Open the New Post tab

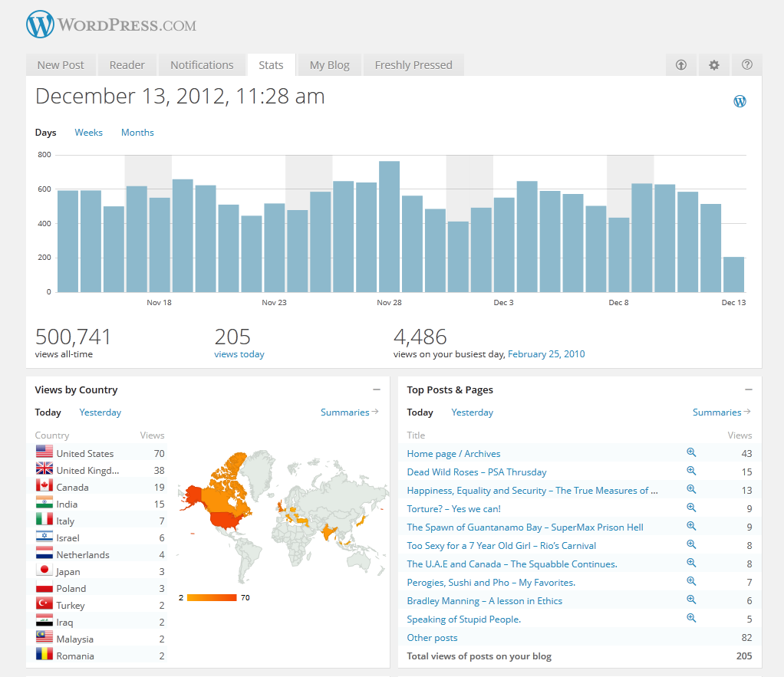point(61,65)
